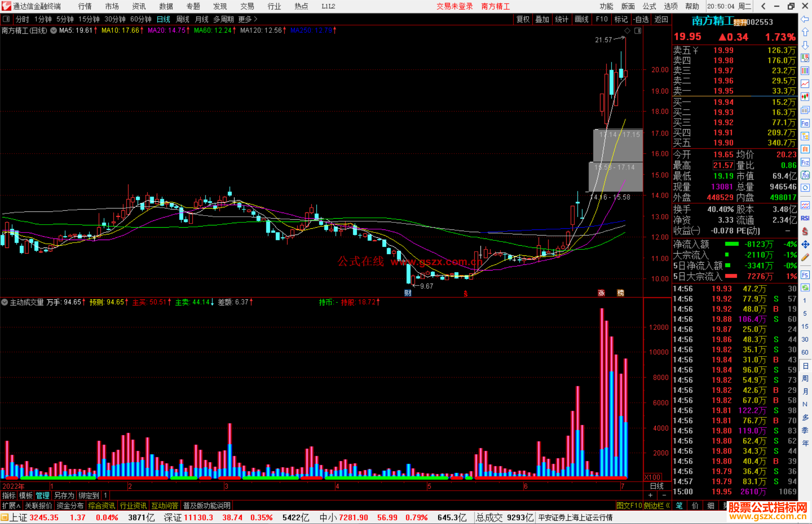Toggle panel icon left of 分时
This screenshot has width=812, height=524.
tap(6, 19)
